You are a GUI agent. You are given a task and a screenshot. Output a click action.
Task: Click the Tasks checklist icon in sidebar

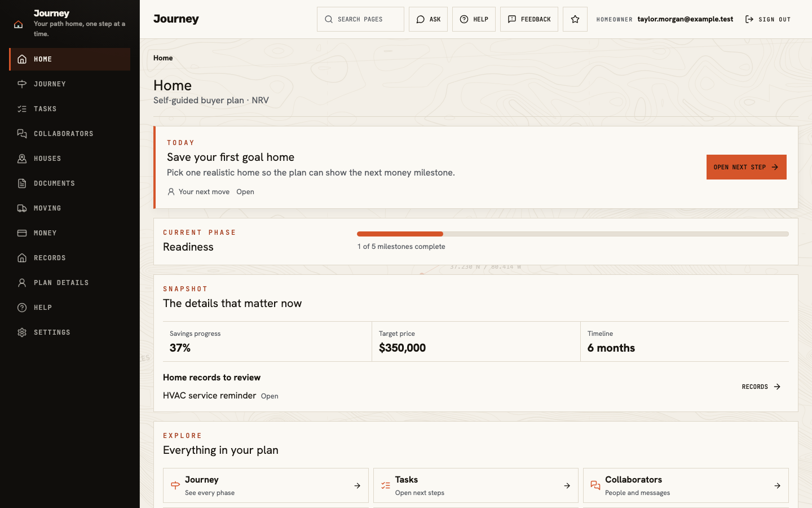[22, 109]
